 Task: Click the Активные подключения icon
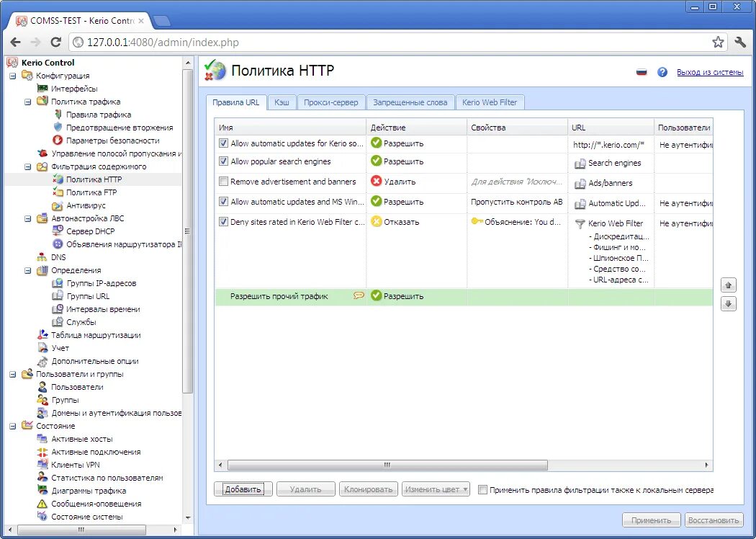click(43, 452)
